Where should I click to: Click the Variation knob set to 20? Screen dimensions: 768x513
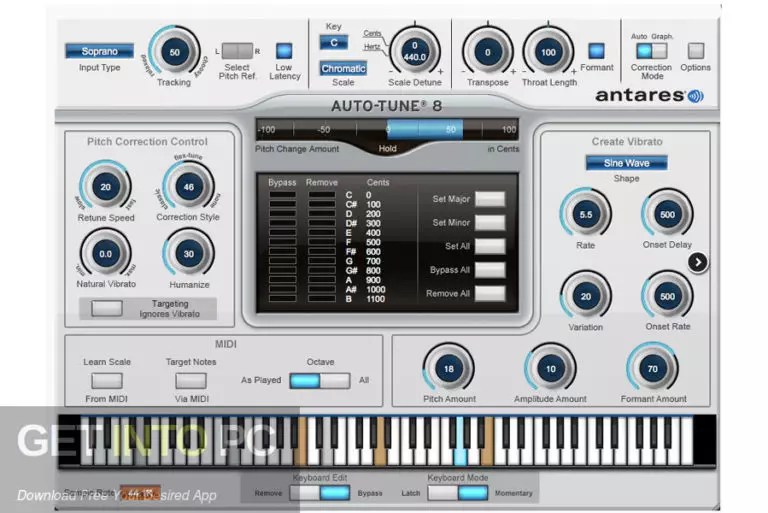tap(586, 296)
